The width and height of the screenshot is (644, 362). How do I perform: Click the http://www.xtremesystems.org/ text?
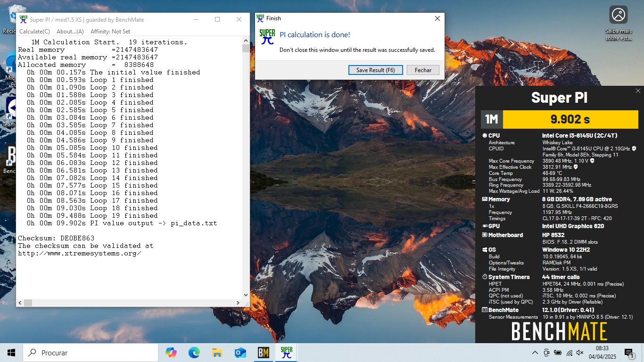pyautogui.click(x=80, y=253)
